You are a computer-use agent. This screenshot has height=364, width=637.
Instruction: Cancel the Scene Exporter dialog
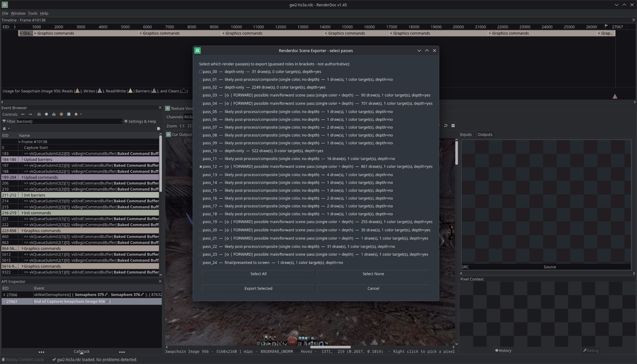[373, 288]
